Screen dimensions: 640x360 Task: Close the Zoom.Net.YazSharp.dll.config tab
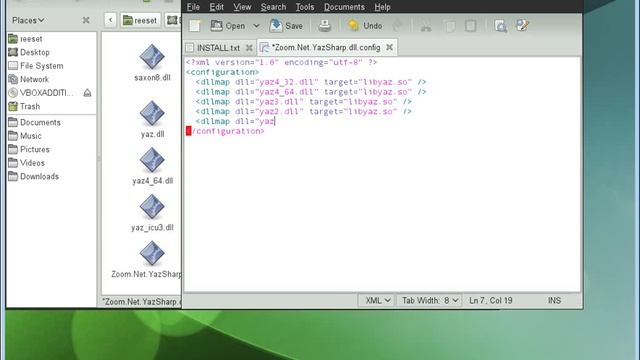(x=389, y=47)
